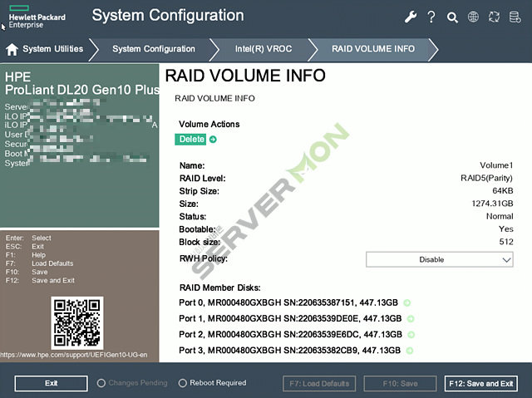Image resolution: width=532 pixels, height=398 pixels.
Task: Click F10: Save button
Action: coord(400,383)
